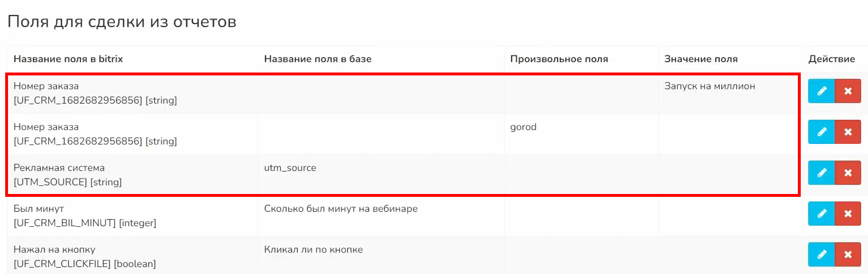Select the 'gorod' custom field cell
Viewport: 868px width, 274px height.
pyautogui.click(x=523, y=127)
